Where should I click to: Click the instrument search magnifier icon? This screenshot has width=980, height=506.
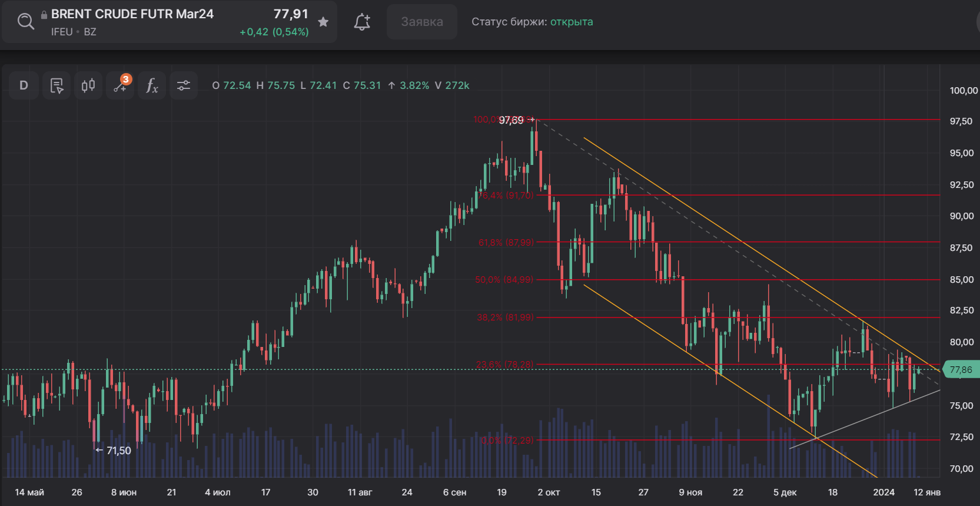(x=25, y=22)
